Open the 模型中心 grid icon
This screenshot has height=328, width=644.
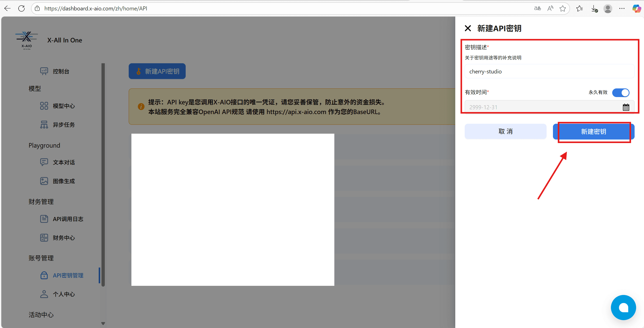[44, 106]
